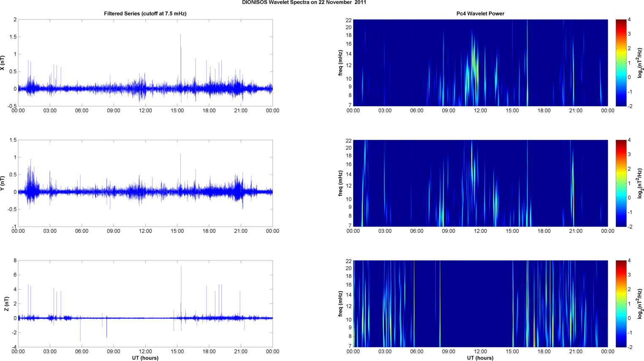Click the 'Z (nT)' axis label
Screen dimensions: 644x361
[6, 304]
